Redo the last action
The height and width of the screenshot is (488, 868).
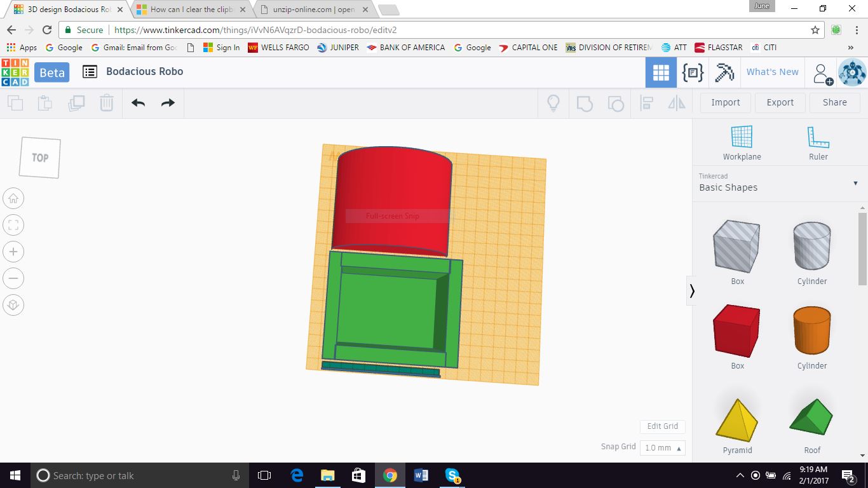[x=168, y=103]
